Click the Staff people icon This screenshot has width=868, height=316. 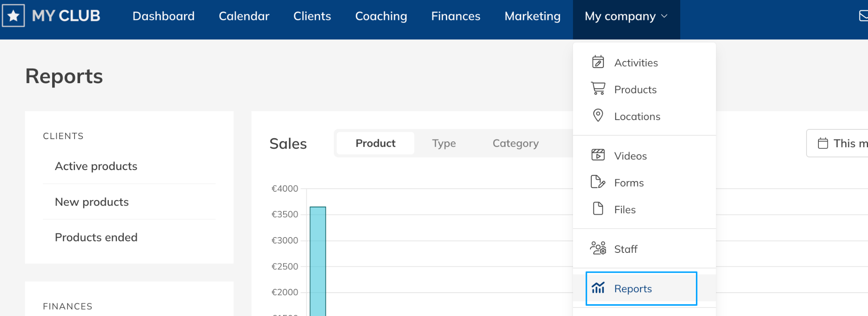pyautogui.click(x=598, y=249)
